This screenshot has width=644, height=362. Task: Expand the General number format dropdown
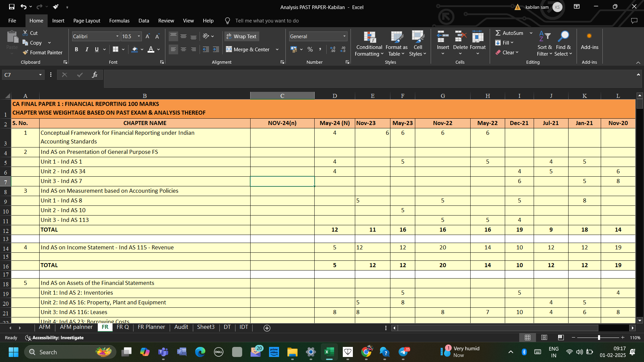(x=344, y=37)
